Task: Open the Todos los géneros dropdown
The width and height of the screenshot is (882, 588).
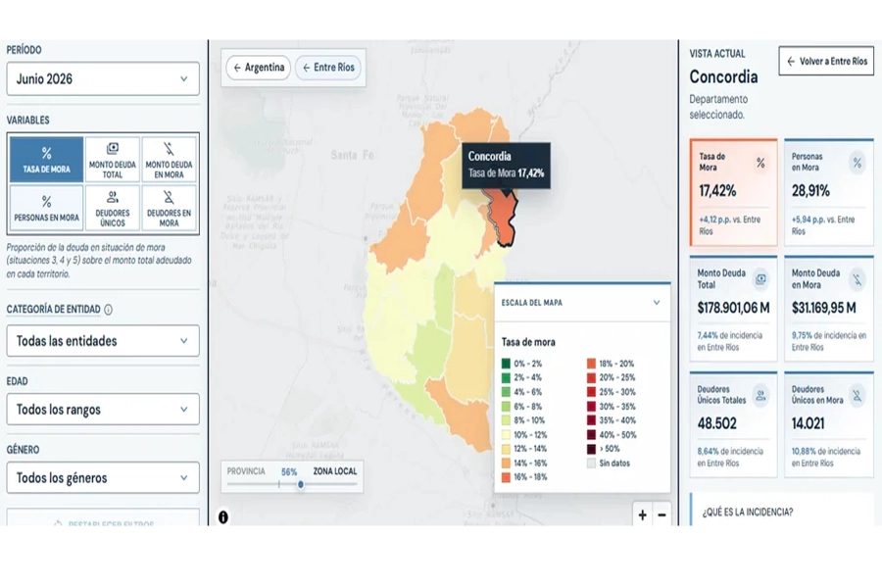Action: [103, 477]
